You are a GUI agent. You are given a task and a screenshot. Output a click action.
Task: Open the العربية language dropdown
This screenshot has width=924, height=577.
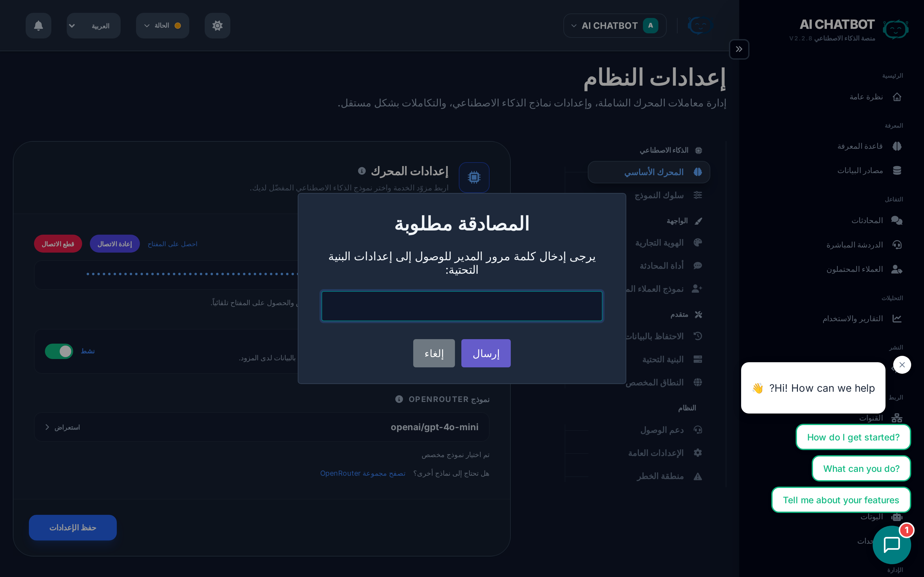point(93,26)
